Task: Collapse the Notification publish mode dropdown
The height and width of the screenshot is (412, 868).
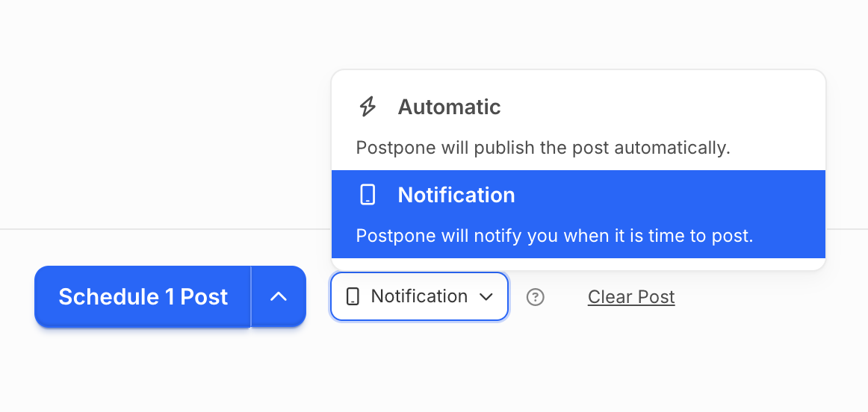Action: click(x=420, y=297)
